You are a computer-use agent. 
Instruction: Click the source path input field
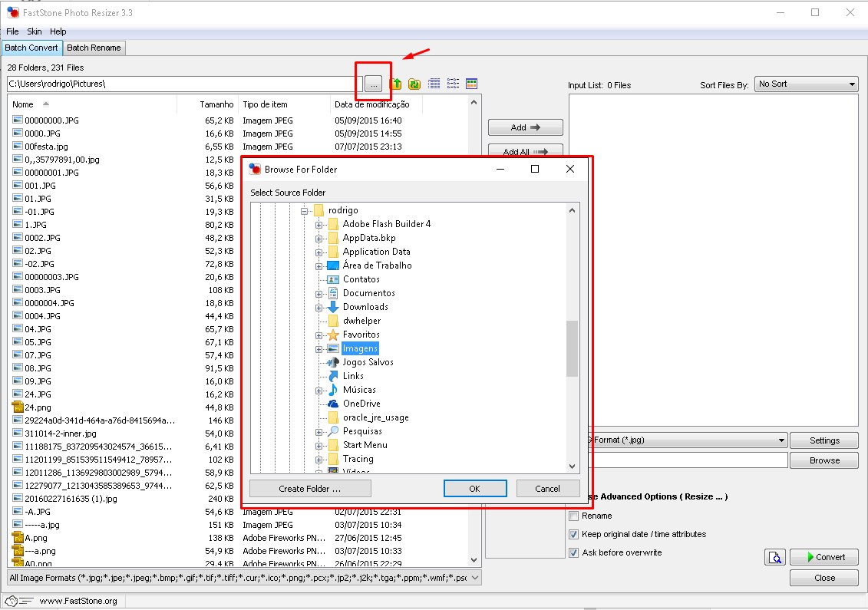pos(185,84)
